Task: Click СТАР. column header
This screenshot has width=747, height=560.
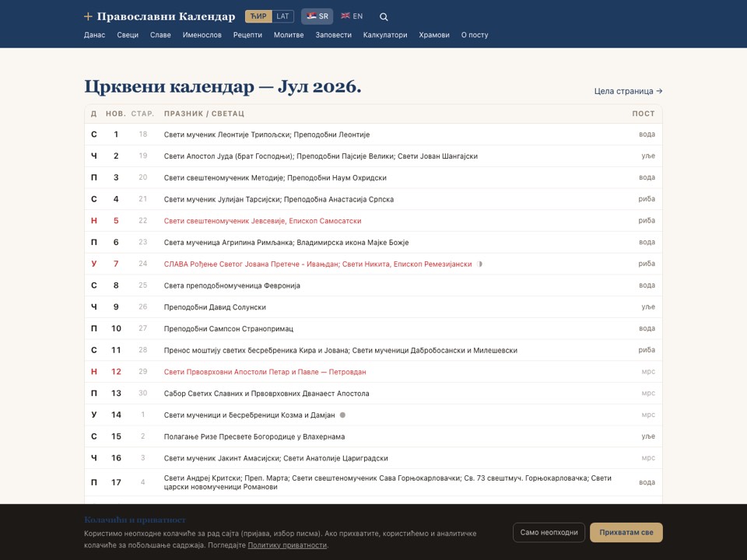Action: (x=142, y=114)
